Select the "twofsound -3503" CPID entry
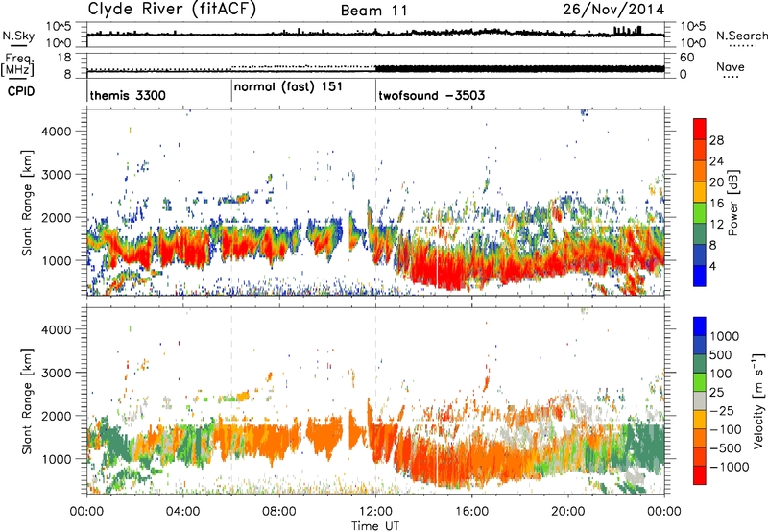Image resolution: width=768 pixels, height=532 pixels. coord(431,95)
